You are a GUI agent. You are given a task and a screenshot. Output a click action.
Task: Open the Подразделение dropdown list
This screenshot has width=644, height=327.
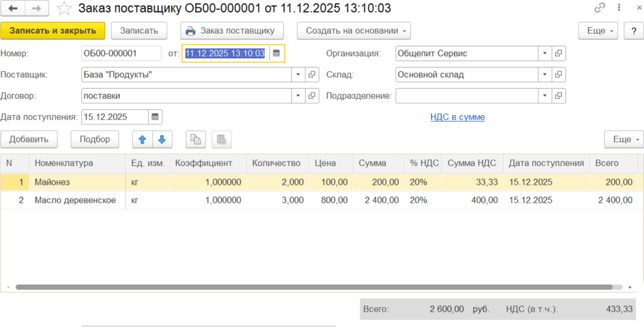click(544, 96)
